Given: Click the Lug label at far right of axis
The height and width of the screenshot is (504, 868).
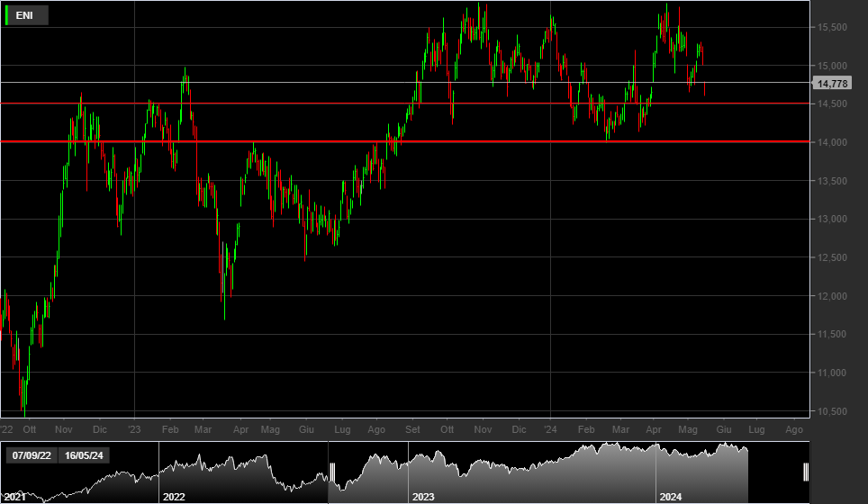Looking at the screenshot, I should (x=756, y=429).
